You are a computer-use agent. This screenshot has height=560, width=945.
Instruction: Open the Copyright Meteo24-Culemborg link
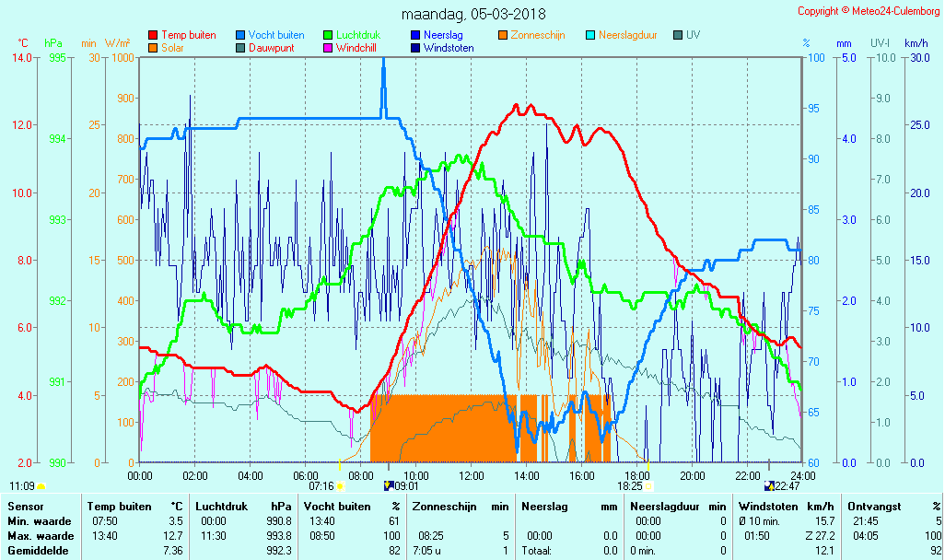point(868,11)
